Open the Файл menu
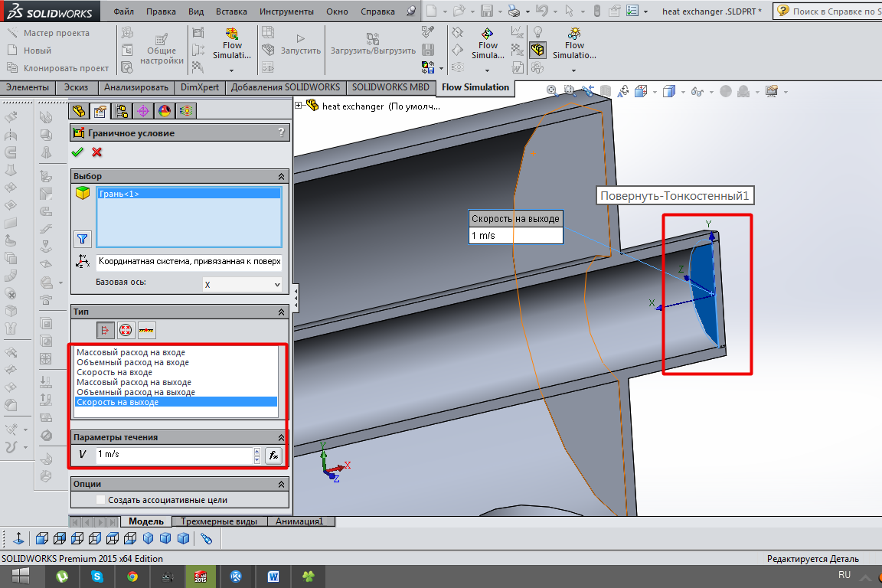 [124, 11]
